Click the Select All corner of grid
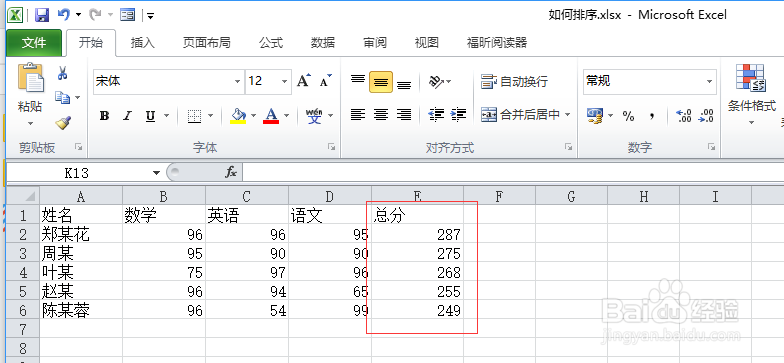The height and width of the screenshot is (363, 784). [x=23, y=196]
